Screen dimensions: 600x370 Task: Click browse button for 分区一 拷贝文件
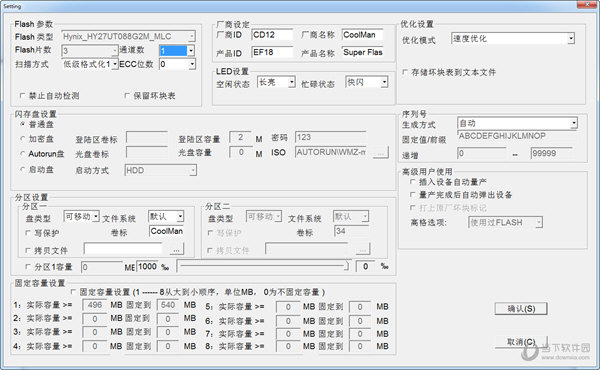pos(176,250)
